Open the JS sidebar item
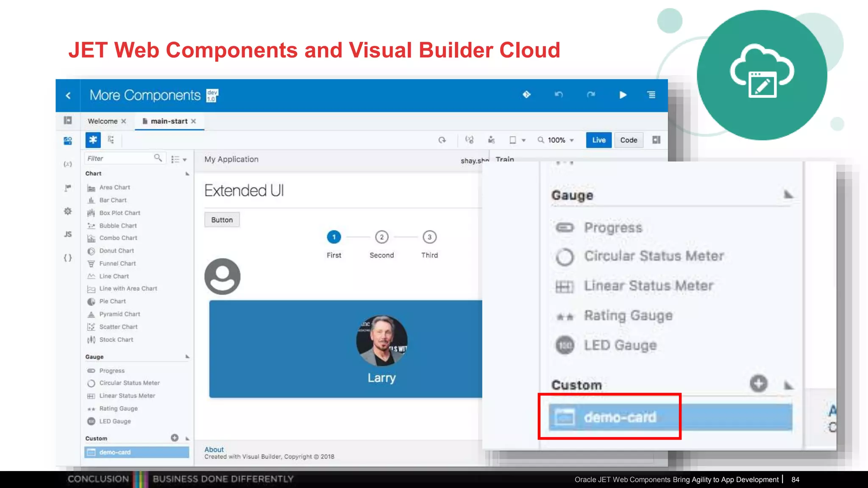868x488 pixels. (x=68, y=234)
